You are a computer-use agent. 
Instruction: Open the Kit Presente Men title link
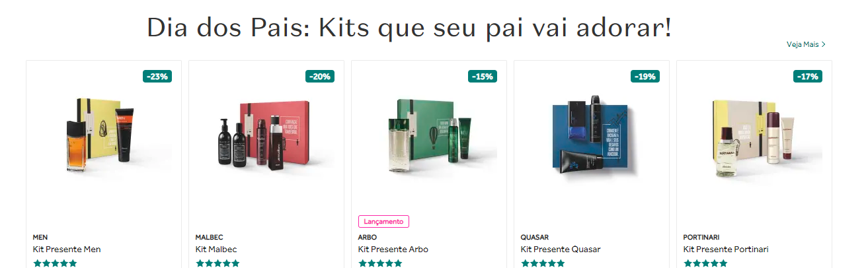[x=67, y=250]
